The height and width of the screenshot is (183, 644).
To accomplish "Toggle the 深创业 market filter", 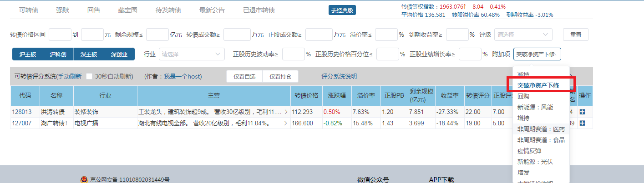I will [x=119, y=54].
